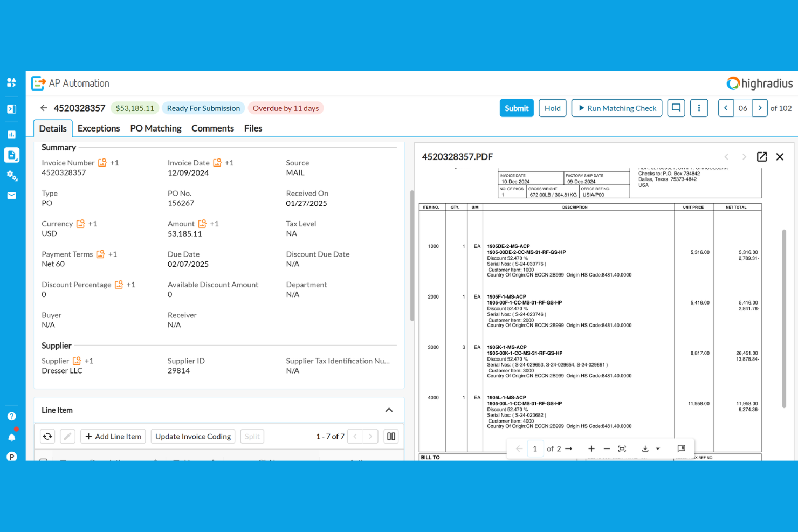
Task: Open the help icon at sidebar bottom
Action: tap(11, 416)
